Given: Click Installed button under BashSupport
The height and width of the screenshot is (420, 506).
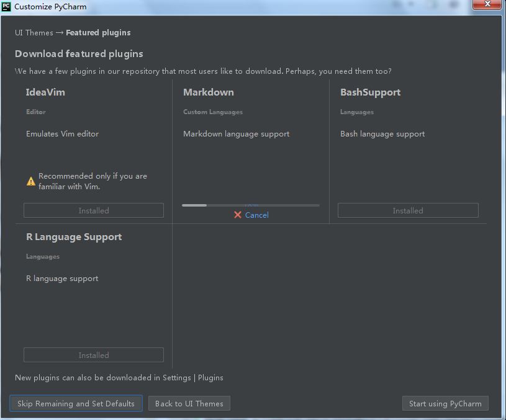Looking at the screenshot, I should [x=408, y=210].
